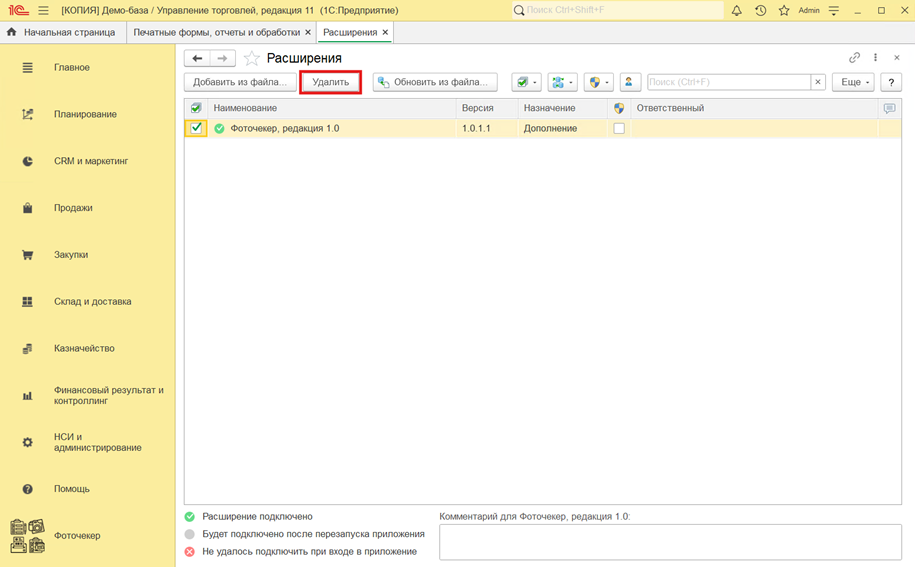This screenshot has width=915, height=567.
Task: Click the check-all header checkbox column
Action: 196,108
